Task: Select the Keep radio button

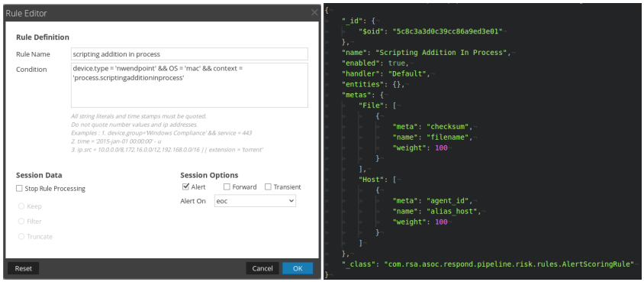Action: point(21,206)
